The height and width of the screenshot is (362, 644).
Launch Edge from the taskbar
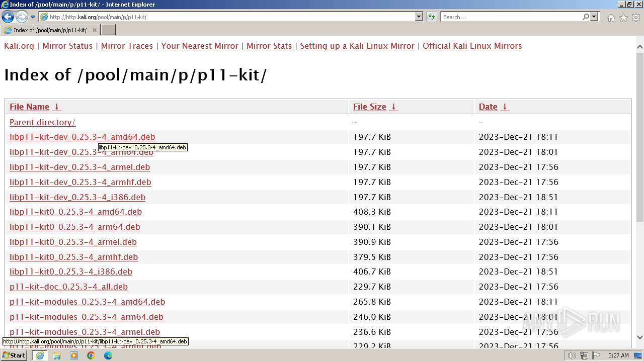click(108, 355)
